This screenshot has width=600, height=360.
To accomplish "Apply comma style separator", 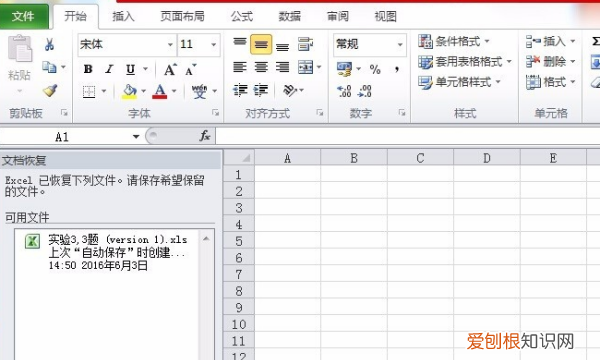I will pos(397,69).
